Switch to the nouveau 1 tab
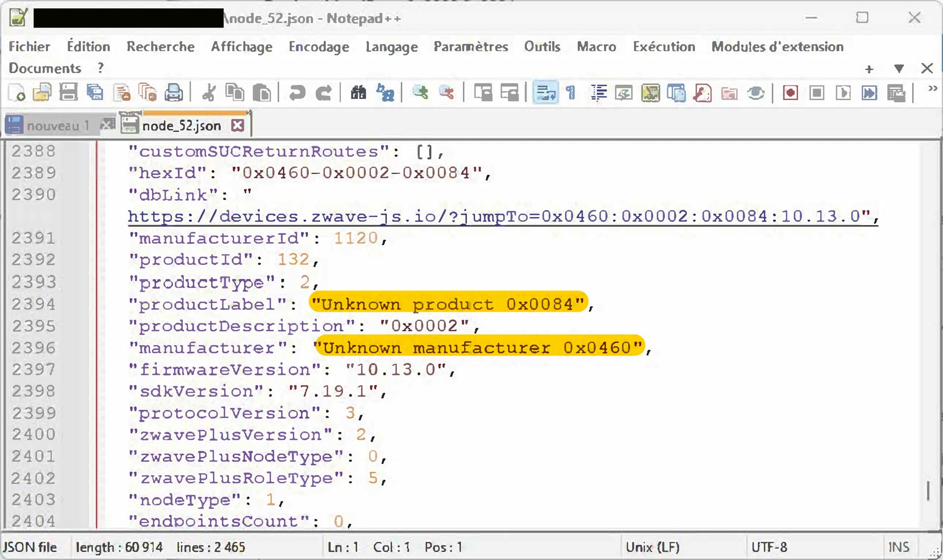This screenshot has width=943, height=560. point(58,126)
